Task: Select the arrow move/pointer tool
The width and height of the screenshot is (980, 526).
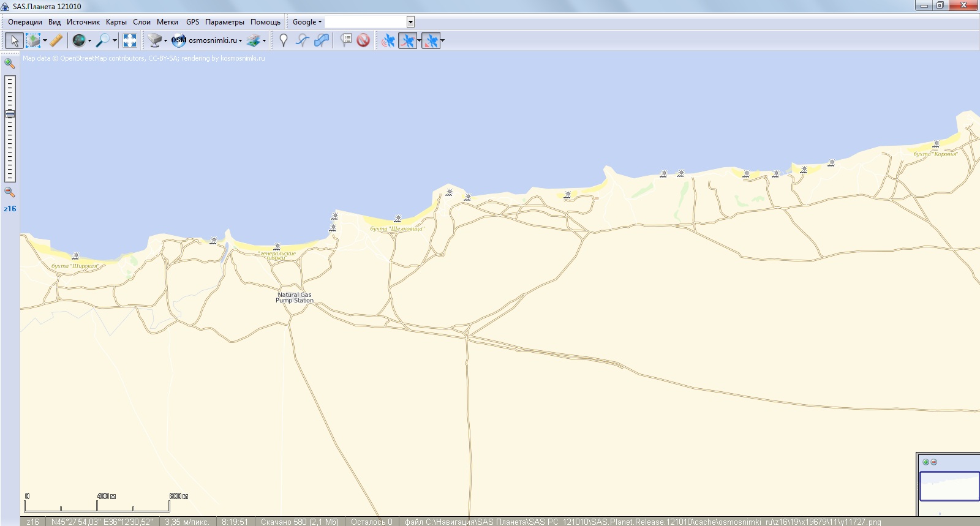Action: click(x=14, y=40)
